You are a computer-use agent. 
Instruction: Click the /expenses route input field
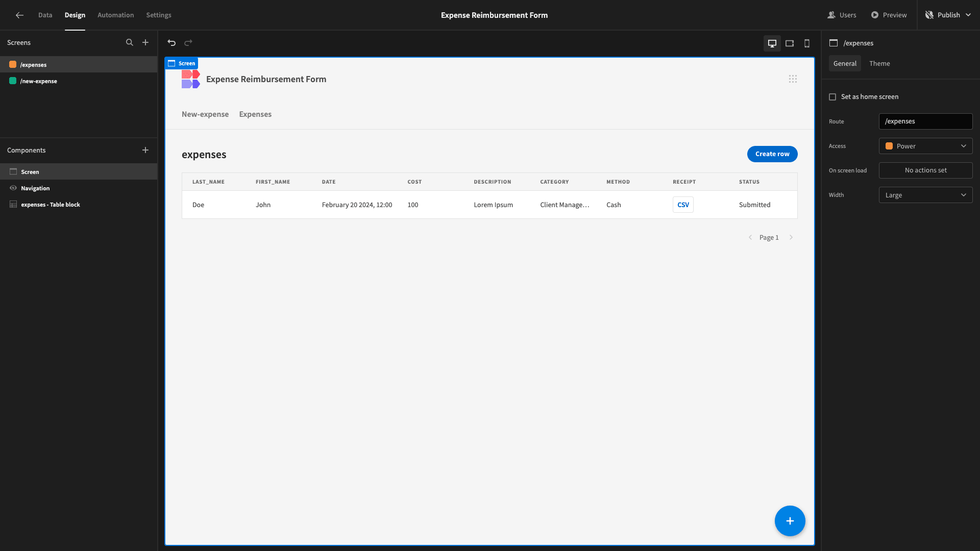925,121
